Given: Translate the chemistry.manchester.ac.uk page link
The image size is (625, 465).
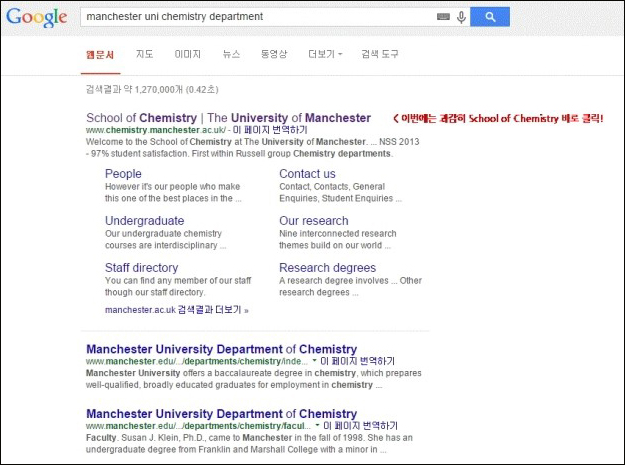Looking at the screenshot, I should coord(270,130).
